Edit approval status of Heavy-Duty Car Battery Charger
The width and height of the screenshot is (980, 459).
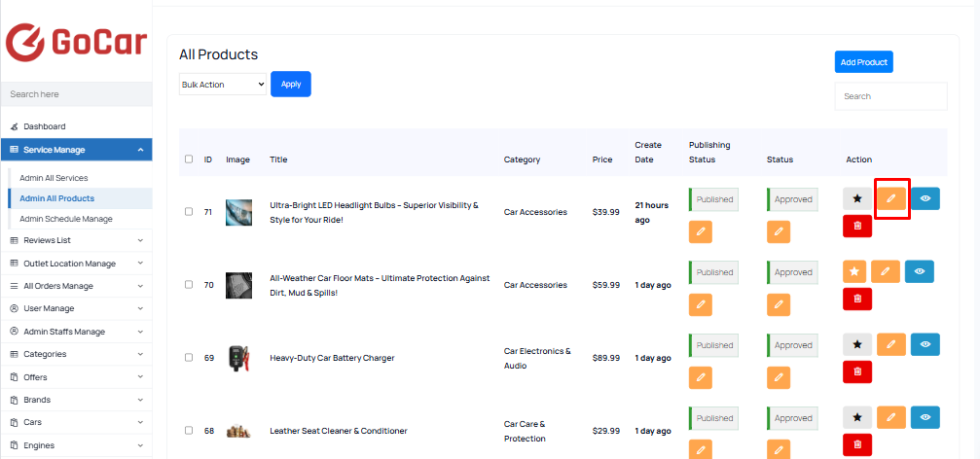779,378
